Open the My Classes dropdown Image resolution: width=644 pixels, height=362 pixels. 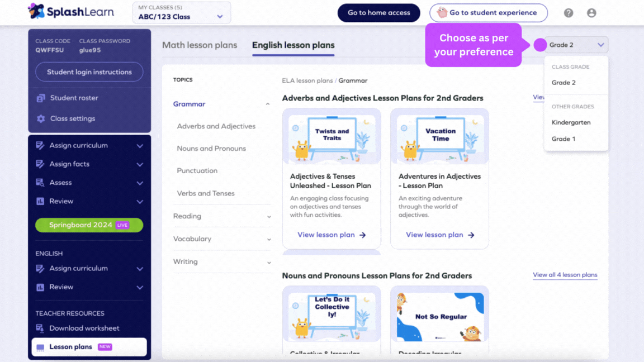tap(181, 12)
